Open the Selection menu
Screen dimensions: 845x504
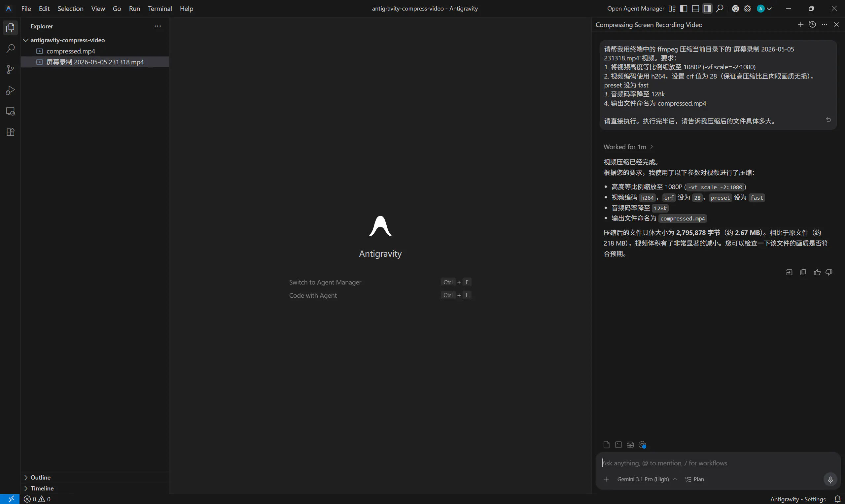pyautogui.click(x=70, y=9)
